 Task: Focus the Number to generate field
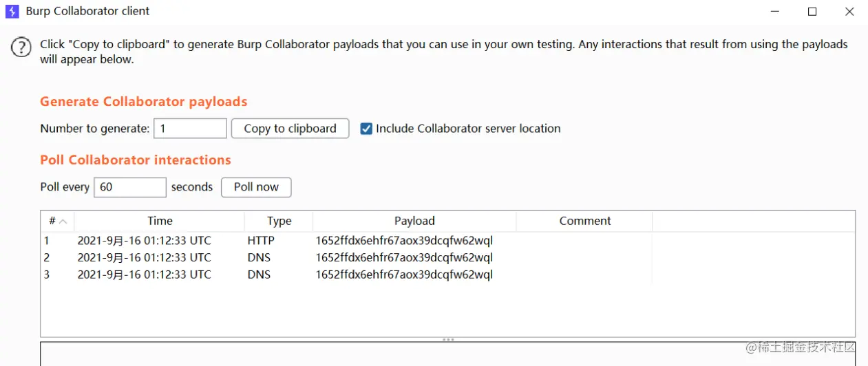pos(190,129)
